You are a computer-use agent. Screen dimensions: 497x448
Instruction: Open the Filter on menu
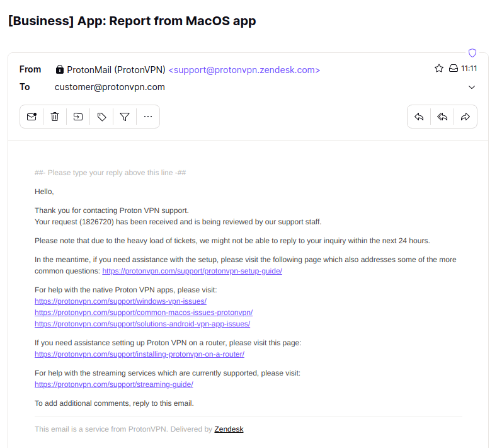click(125, 117)
